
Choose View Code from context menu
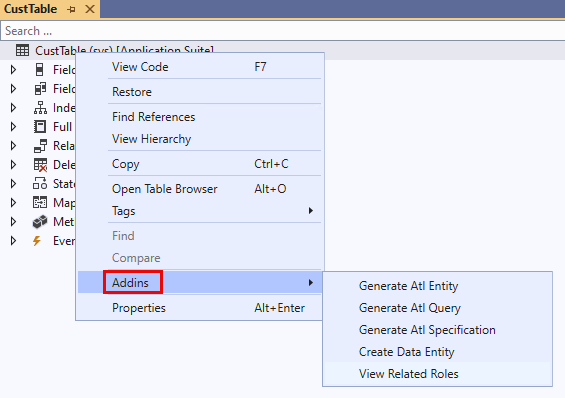(x=200, y=67)
